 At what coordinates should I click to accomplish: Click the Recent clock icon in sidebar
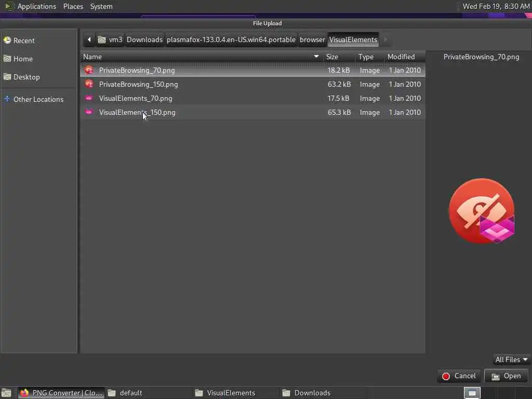(x=7, y=41)
